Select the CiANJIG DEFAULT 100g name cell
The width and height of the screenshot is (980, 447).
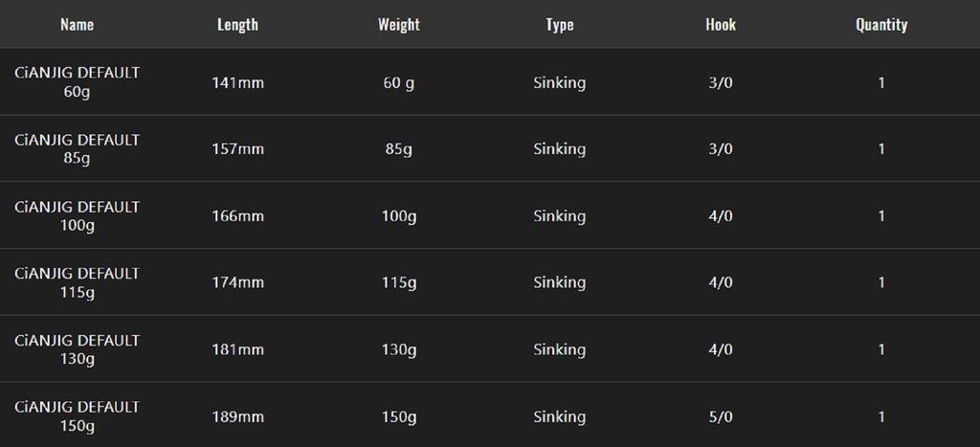[x=77, y=216]
